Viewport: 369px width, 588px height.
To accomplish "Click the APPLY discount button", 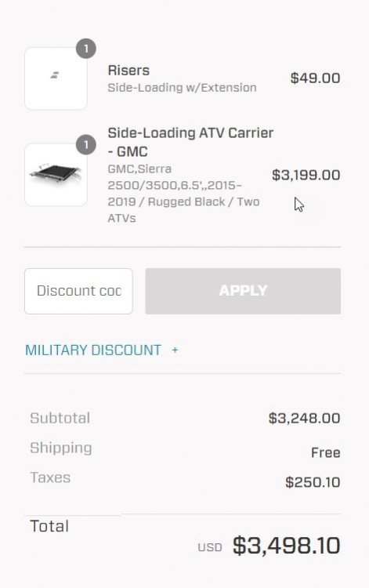I will 243,291.
